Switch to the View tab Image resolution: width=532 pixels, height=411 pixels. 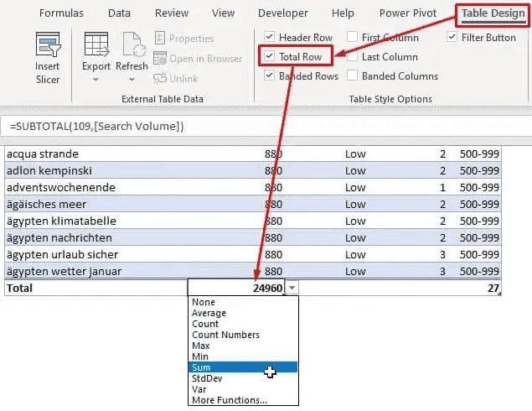[x=223, y=13]
